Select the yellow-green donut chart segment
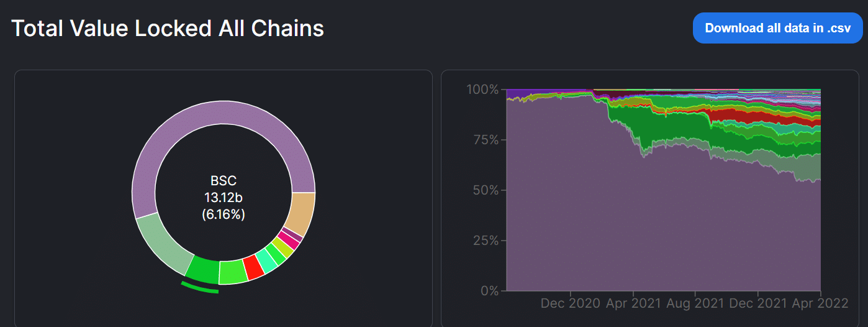Viewport: 868px width, 327px height. tap(284, 247)
